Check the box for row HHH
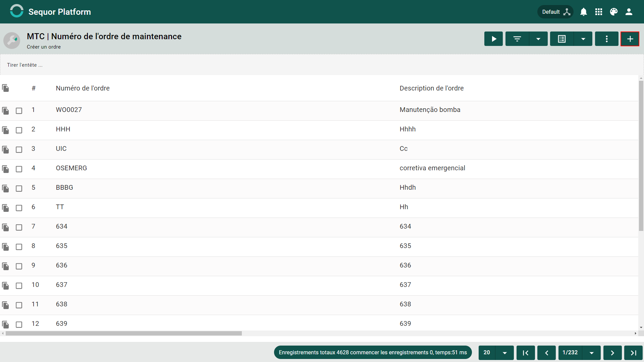 pyautogui.click(x=19, y=130)
